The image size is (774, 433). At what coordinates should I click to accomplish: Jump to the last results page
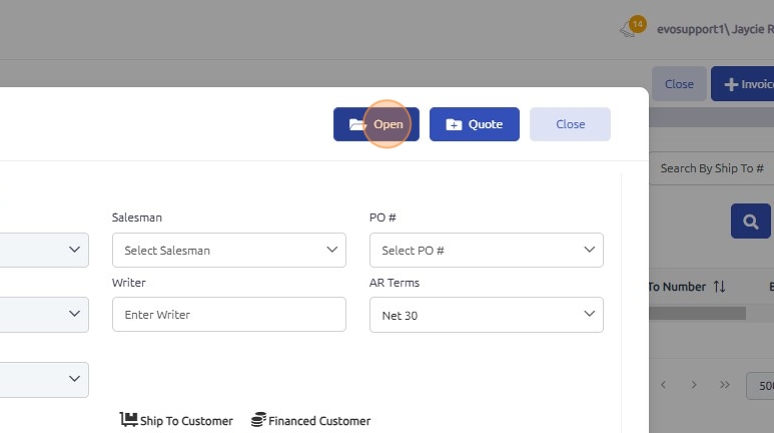tap(724, 385)
